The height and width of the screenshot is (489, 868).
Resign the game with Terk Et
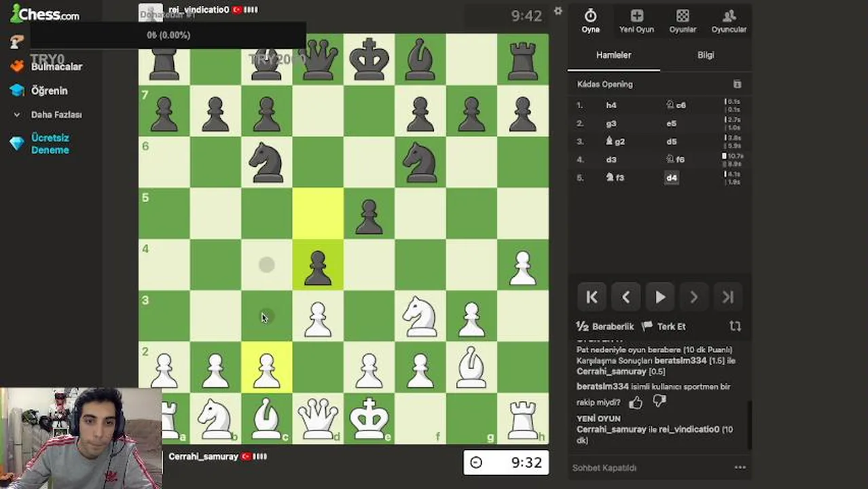(664, 327)
